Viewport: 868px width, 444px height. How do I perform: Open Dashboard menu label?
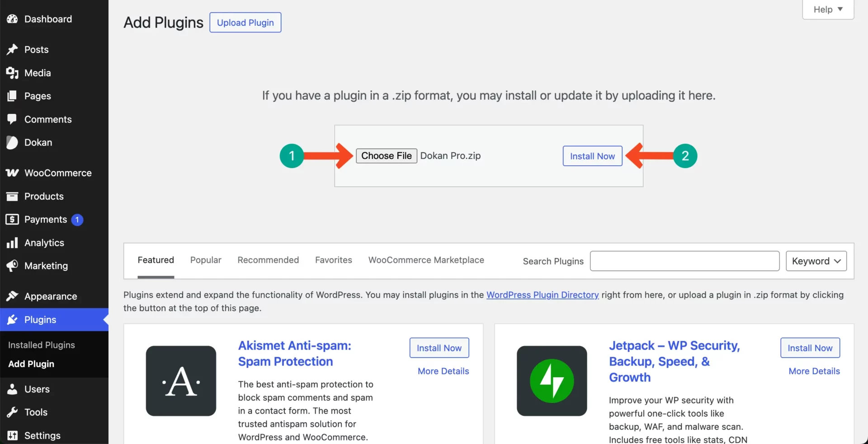point(48,19)
